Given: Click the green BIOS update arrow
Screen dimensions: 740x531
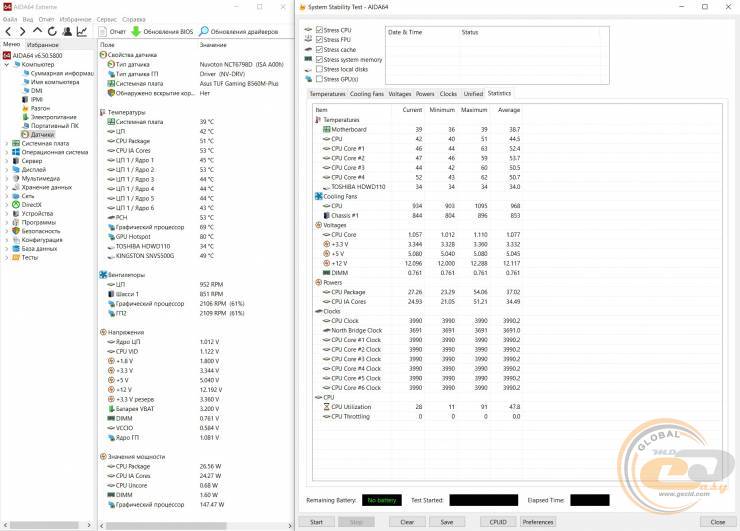Looking at the screenshot, I should (136, 32).
